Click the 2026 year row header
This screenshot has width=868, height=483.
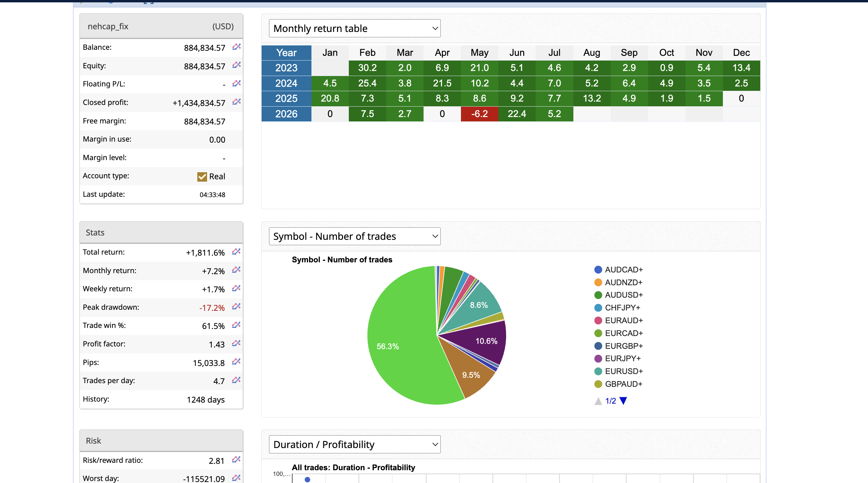pyautogui.click(x=287, y=114)
